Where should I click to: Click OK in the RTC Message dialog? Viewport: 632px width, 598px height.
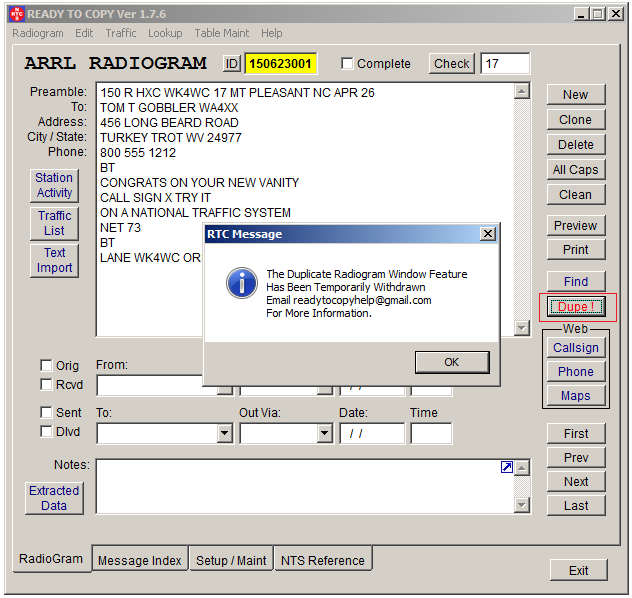tap(452, 362)
